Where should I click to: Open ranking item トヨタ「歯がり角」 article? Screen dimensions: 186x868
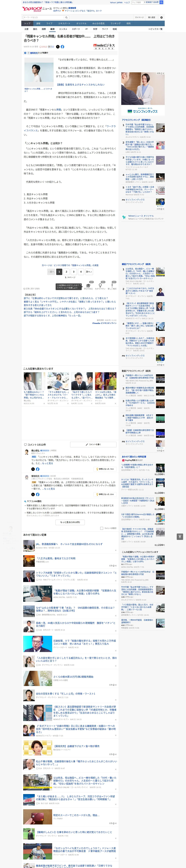click(140, 189)
